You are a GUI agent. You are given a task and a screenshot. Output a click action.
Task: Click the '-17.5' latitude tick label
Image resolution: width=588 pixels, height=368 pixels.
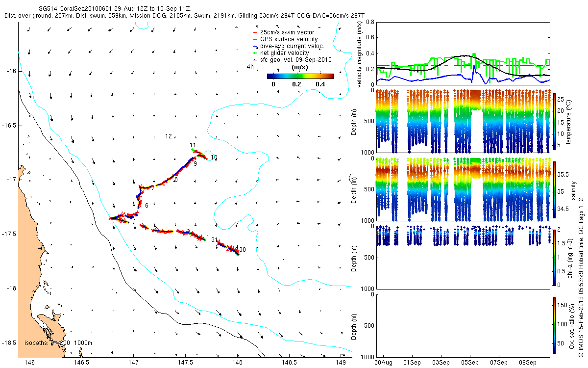tap(9, 234)
